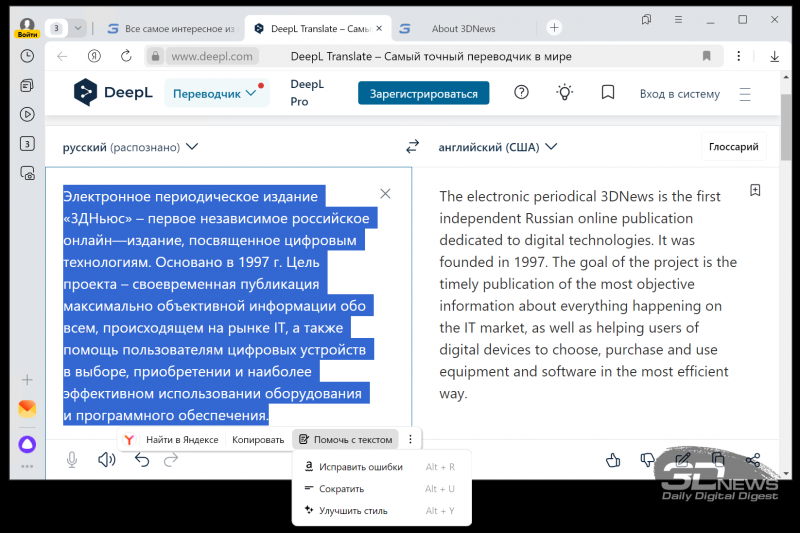Select 'Исправить ошибки' from the popup menu
Image resolution: width=800 pixels, height=533 pixels.
coord(360,467)
